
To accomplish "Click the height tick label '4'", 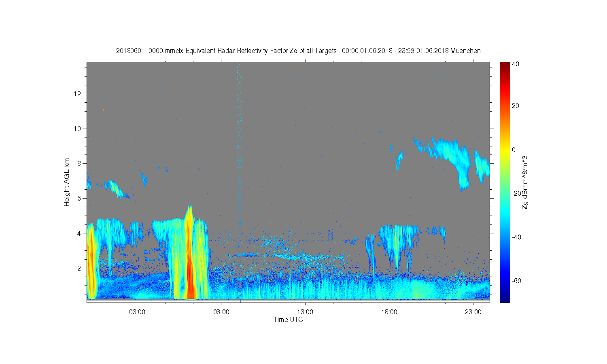I will point(80,233).
